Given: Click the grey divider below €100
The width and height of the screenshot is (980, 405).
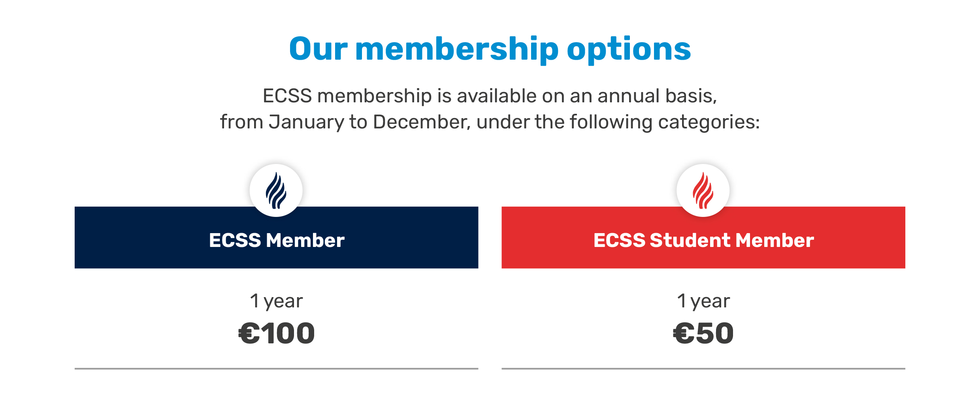Looking at the screenshot, I should coord(276,369).
